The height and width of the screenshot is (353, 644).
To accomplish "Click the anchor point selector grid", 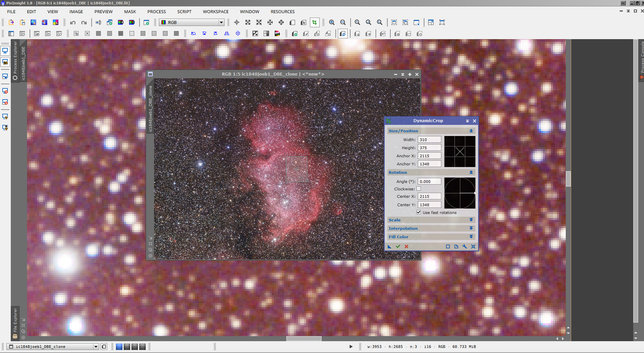I will coord(459,151).
